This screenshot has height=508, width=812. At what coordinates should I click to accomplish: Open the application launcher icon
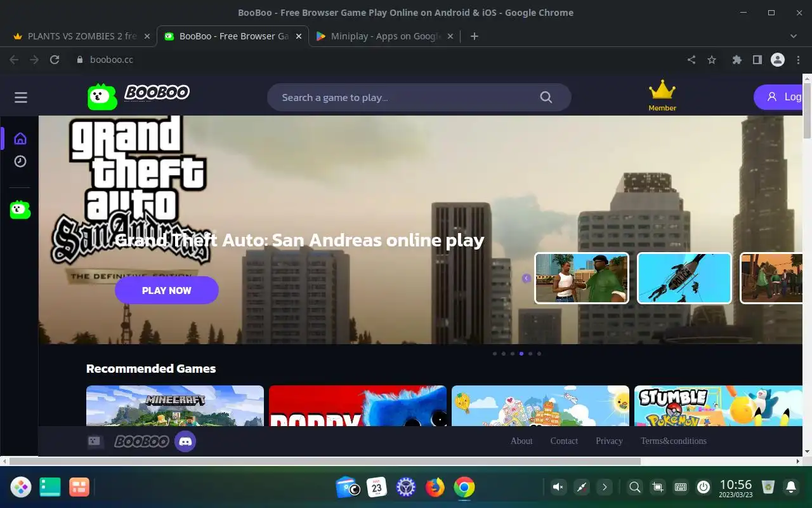pyautogui.click(x=21, y=487)
